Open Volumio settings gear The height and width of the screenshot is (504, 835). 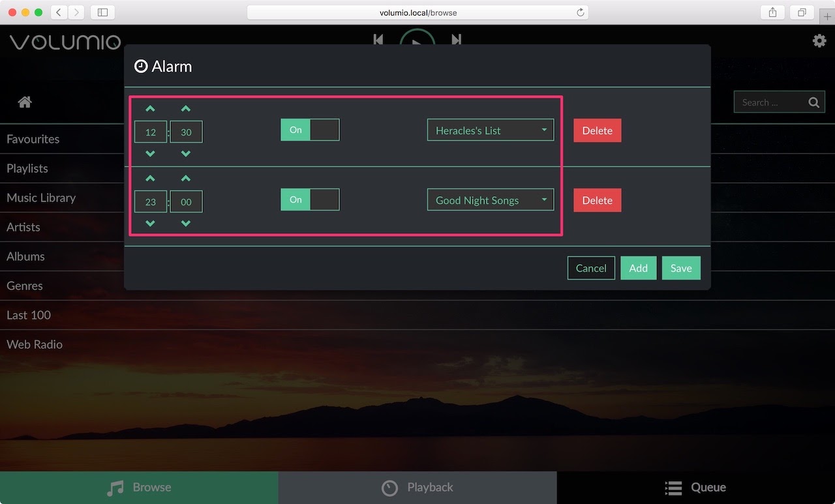pyautogui.click(x=819, y=41)
